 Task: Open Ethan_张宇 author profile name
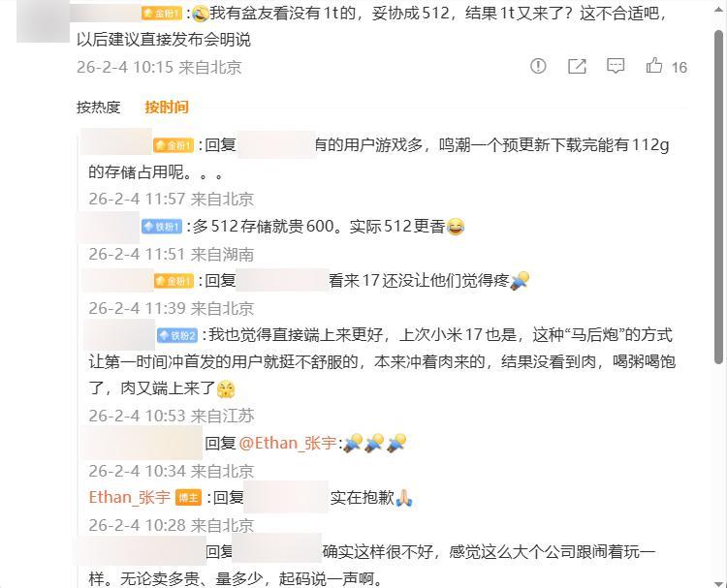(x=129, y=498)
